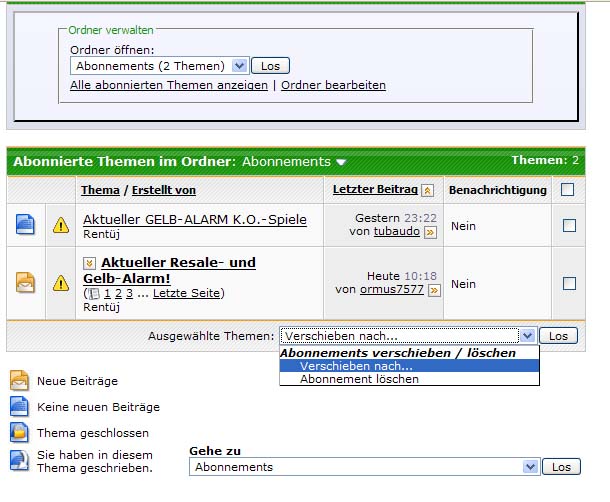
Task: Click the sort order arrow next to Letzter Beitrag
Action: pos(427,190)
